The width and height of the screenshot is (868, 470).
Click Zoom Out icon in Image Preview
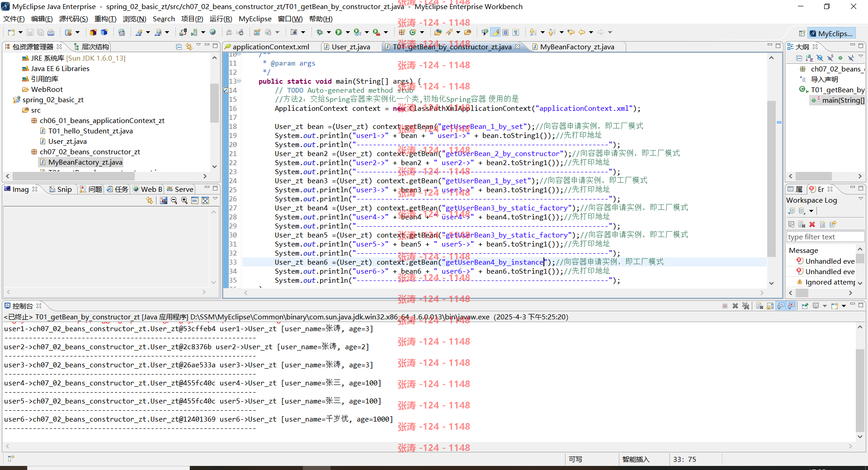click(x=174, y=200)
